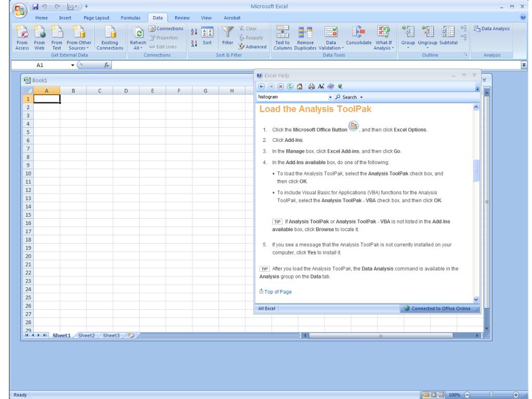Screen dimensions: 532x399
Task: Click Connections button
Action: tap(166, 29)
